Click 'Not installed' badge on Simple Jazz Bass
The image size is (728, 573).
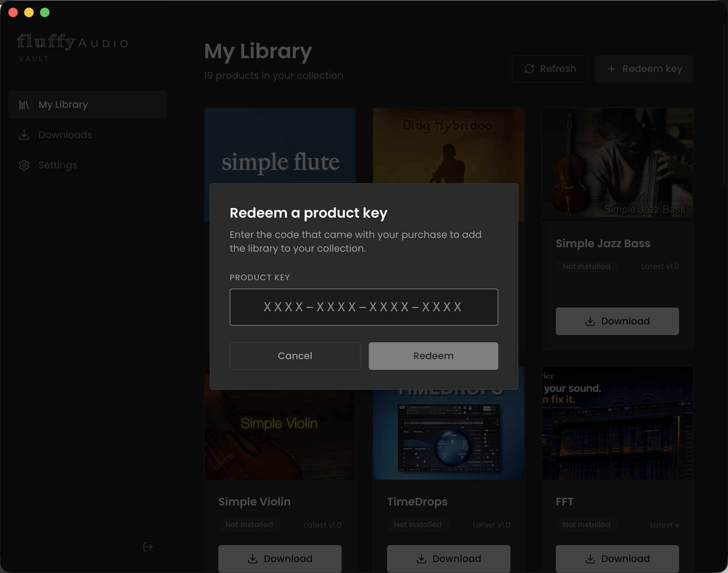[x=586, y=266]
